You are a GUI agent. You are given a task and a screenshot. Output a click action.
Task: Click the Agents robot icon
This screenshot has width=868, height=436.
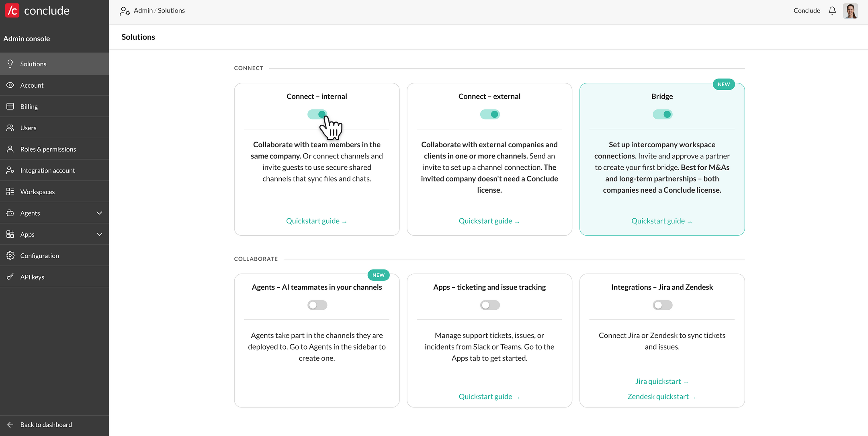click(x=10, y=213)
